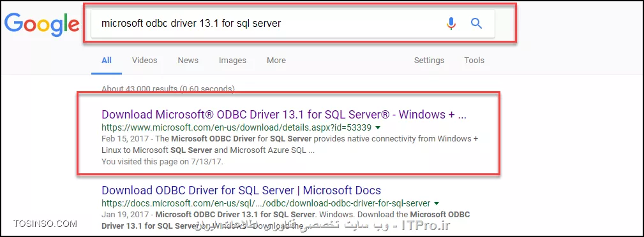Open Download Microsoft ODBC Driver 13.1 result

click(284, 114)
